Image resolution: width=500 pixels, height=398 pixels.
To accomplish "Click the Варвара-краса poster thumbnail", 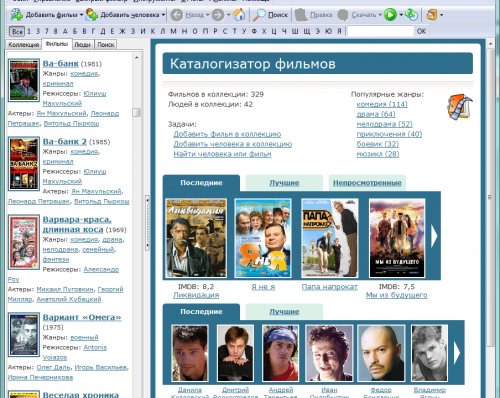I will [24, 242].
